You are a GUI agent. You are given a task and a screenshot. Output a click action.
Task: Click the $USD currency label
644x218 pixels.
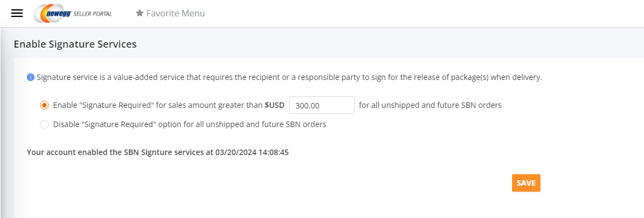click(274, 105)
